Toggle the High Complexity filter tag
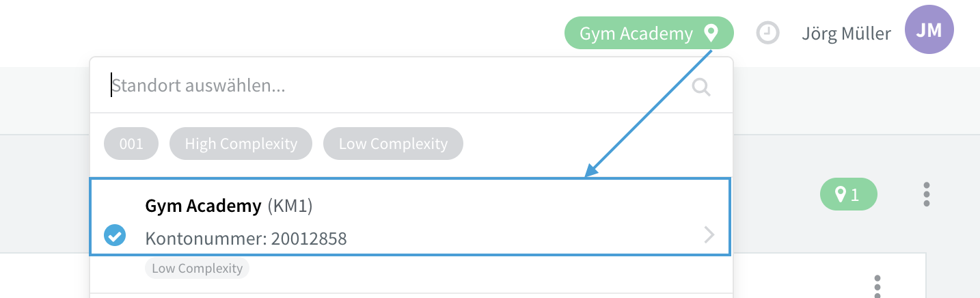The image size is (980, 298). pos(241,144)
